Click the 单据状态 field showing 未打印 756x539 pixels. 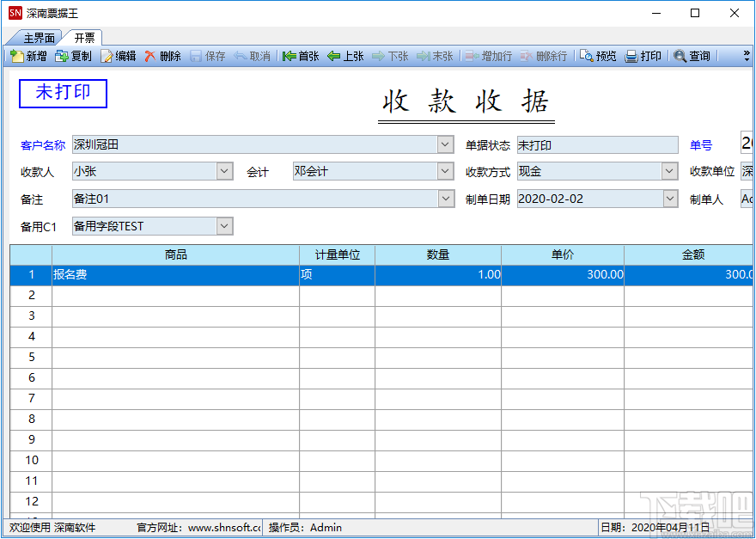coord(598,144)
